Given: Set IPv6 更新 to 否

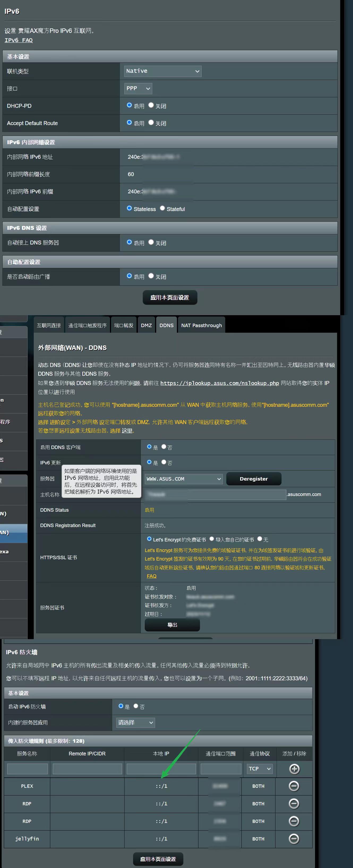Looking at the screenshot, I should coord(164,462).
